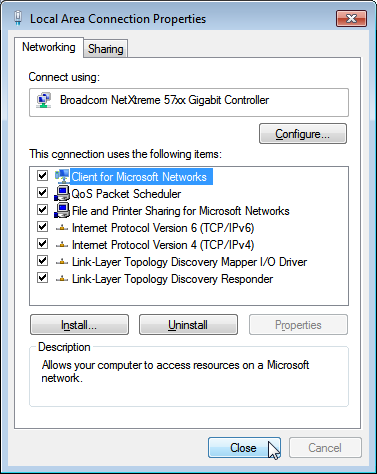Select the Link-Layer Topology Discovery Responder item
Screen dimensions: 377x474
172,279
